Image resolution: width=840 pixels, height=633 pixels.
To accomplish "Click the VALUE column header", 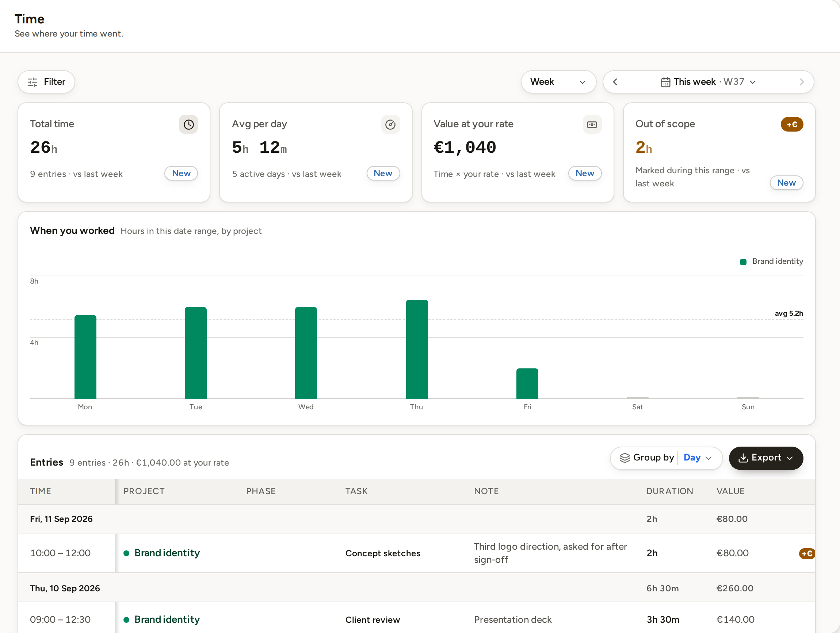I will 730,491.
